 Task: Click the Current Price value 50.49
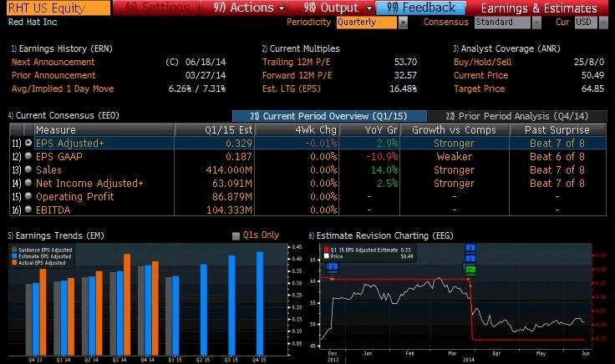tap(592, 75)
